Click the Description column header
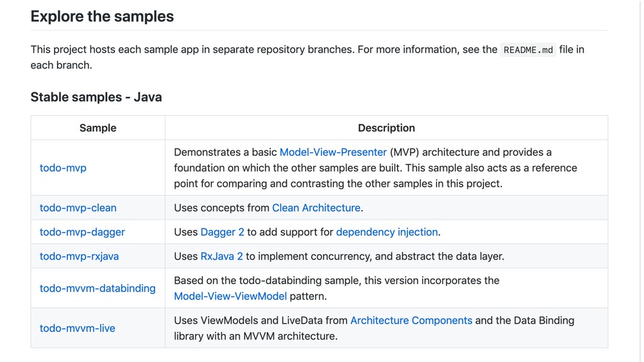Image resolution: width=644 pixels, height=362 pixels. click(x=386, y=128)
